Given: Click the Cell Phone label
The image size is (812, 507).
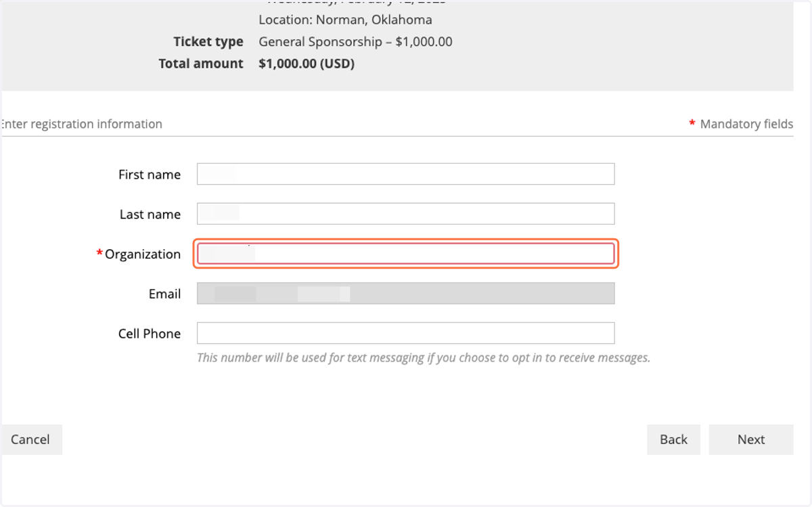Looking at the screenshot, I should pos(150,334).
